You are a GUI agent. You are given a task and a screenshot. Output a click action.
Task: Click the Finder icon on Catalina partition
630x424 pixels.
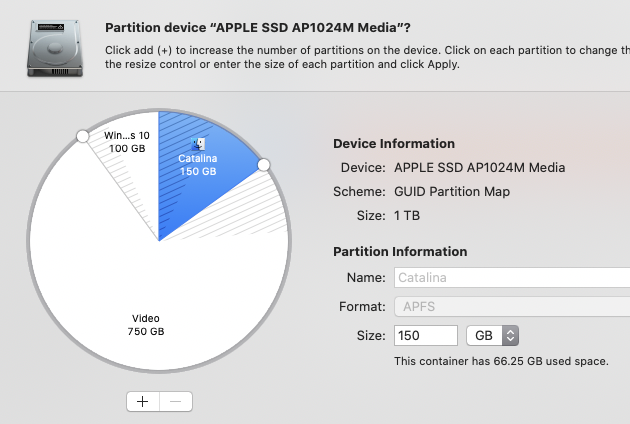tap(197, 144)
